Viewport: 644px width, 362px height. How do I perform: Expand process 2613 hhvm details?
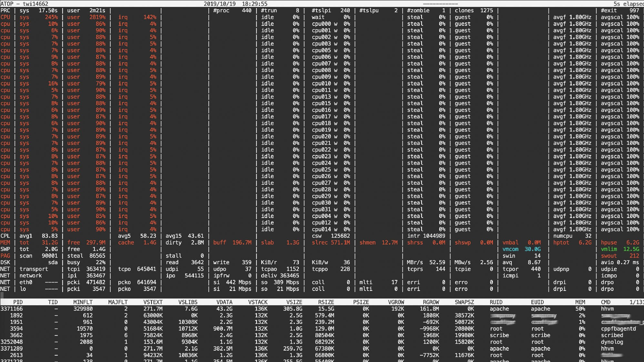click(x=16, y=354)
